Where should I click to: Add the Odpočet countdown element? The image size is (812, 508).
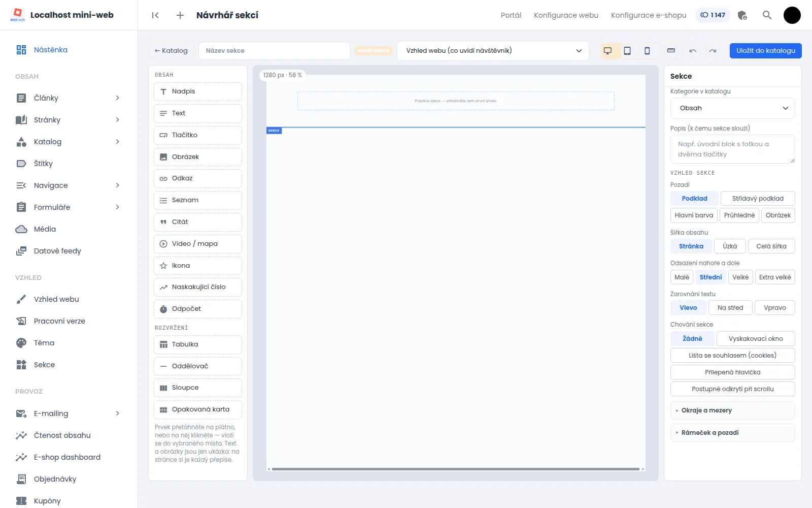coord(198,309)
